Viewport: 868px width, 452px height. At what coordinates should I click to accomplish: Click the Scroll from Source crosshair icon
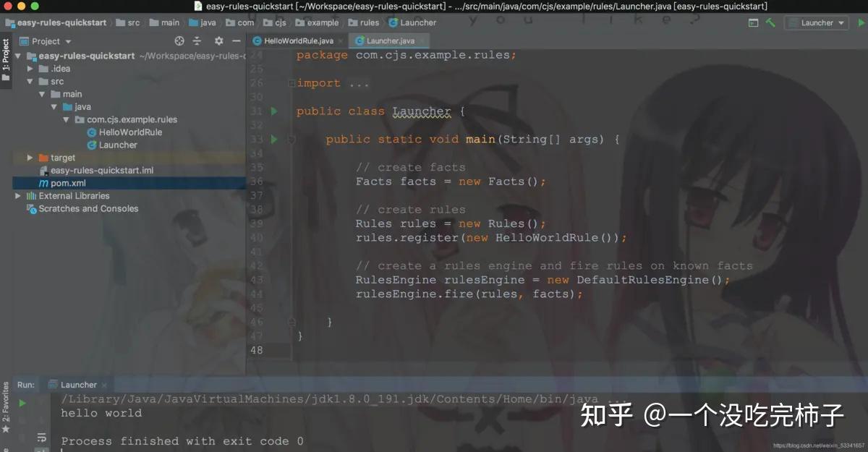(x=179, y=40)
